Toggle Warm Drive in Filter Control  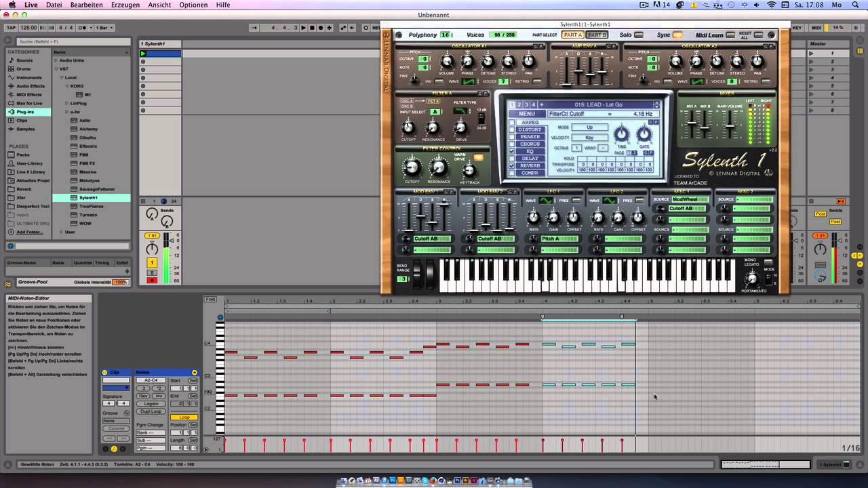click(479, 157)
